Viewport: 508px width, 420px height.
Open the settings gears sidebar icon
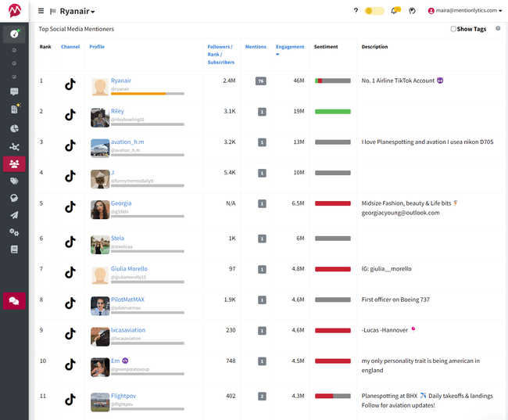coord(14,232)
